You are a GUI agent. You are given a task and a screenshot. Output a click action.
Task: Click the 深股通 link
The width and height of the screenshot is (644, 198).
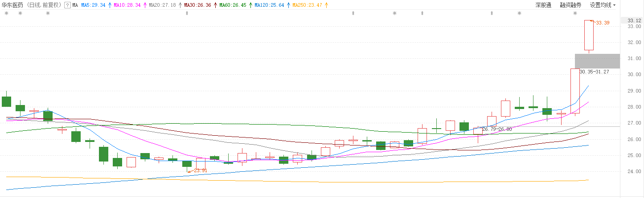coord(543,5)
